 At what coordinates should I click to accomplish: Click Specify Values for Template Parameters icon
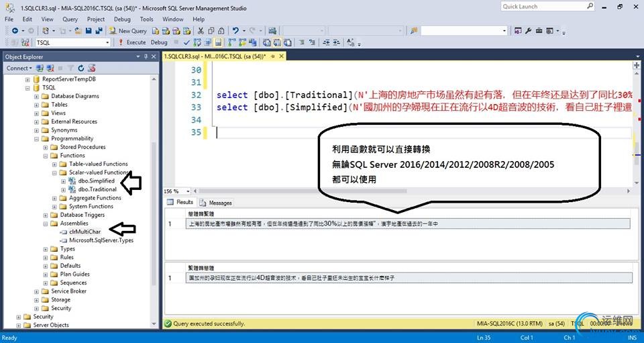(350, 42)
